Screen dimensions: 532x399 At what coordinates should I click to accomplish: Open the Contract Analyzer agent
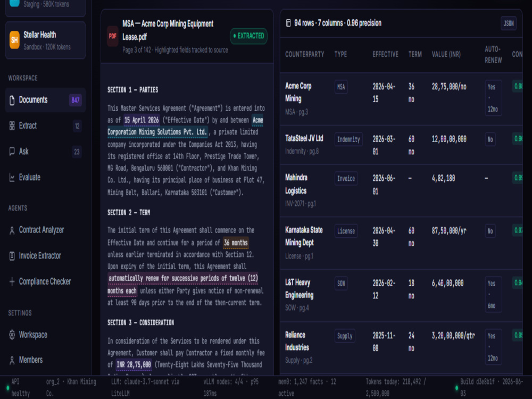[45, 230]
